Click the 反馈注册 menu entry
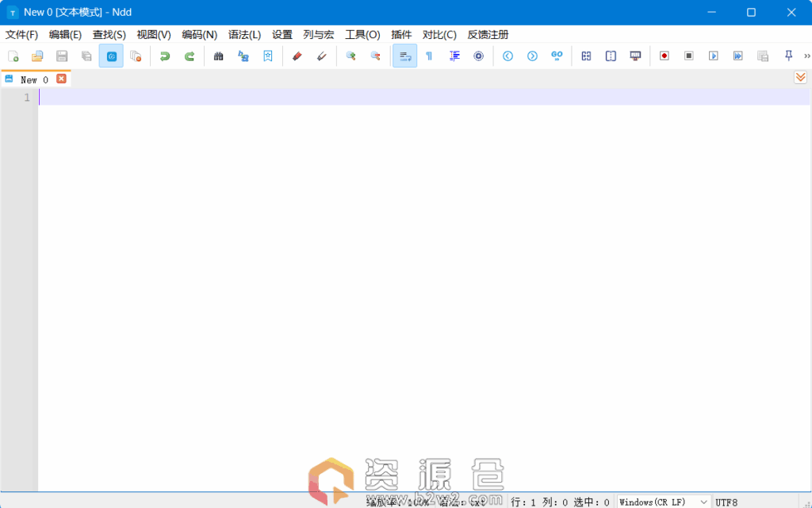812x508 pixels. click(x=488, y=35)
